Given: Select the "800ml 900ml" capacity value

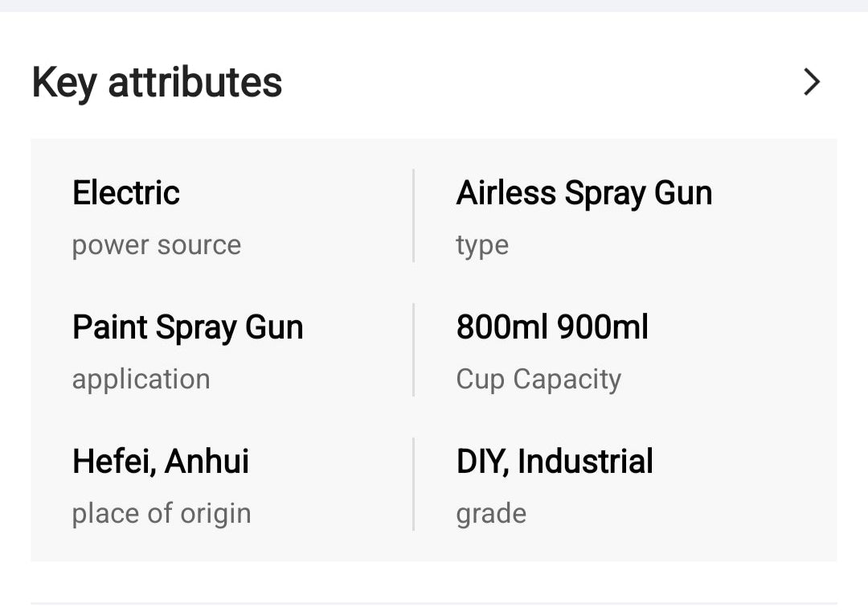Looking at the screenshot, I should [552, 327].
